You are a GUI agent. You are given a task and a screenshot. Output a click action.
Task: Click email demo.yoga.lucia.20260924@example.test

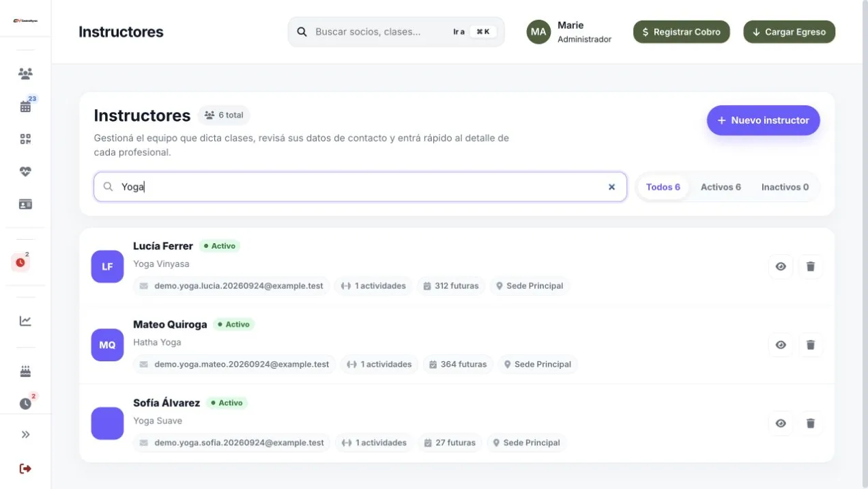[231, 286]
